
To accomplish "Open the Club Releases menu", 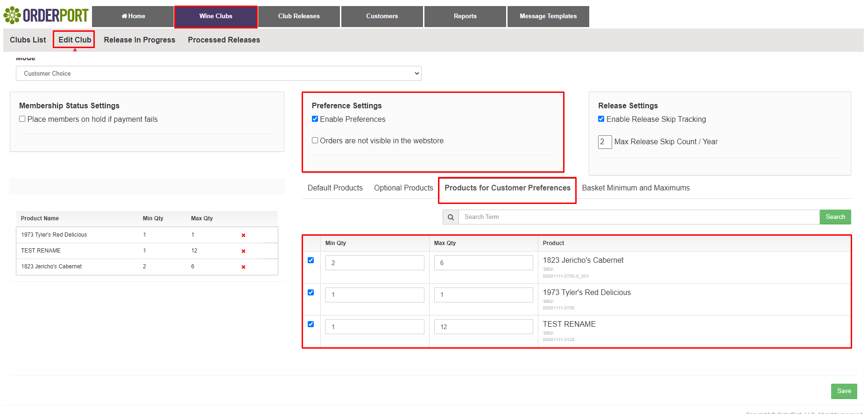I will click(x=299, y=16).
